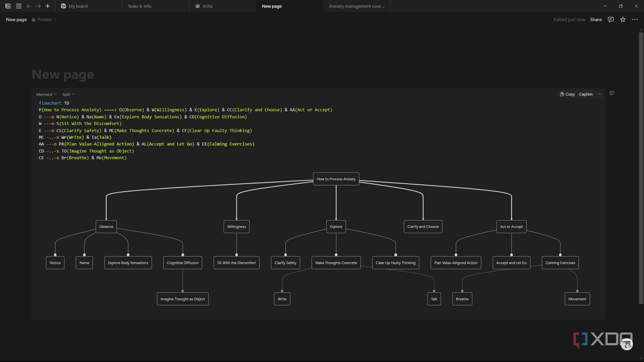Click the Clarify and Choose node

click(x=423, y=227)
